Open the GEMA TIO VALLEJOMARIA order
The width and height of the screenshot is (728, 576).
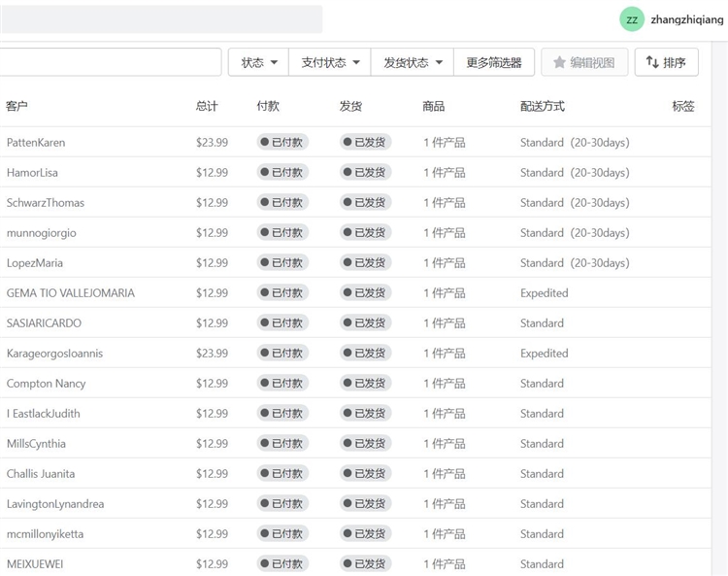(x=71, y=293)
